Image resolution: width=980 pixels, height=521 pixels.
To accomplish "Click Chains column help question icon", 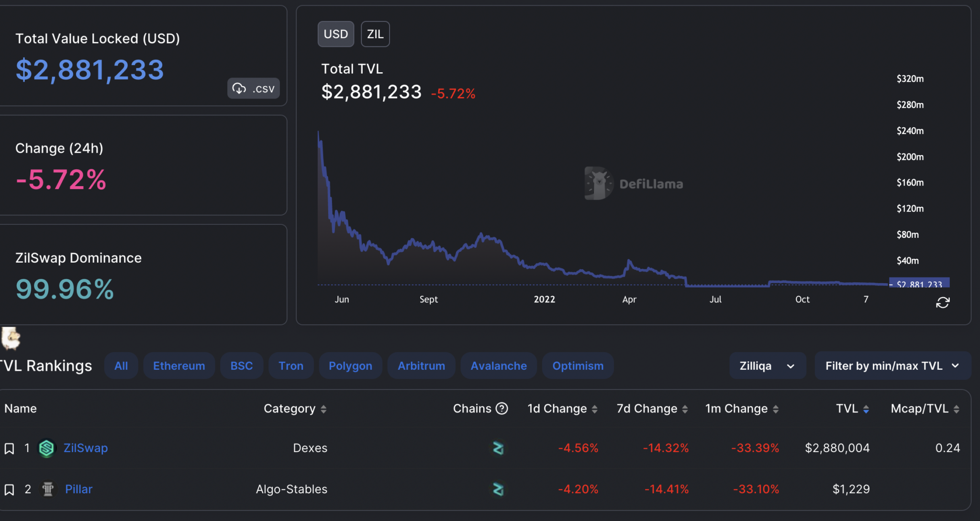I will 501,409.
